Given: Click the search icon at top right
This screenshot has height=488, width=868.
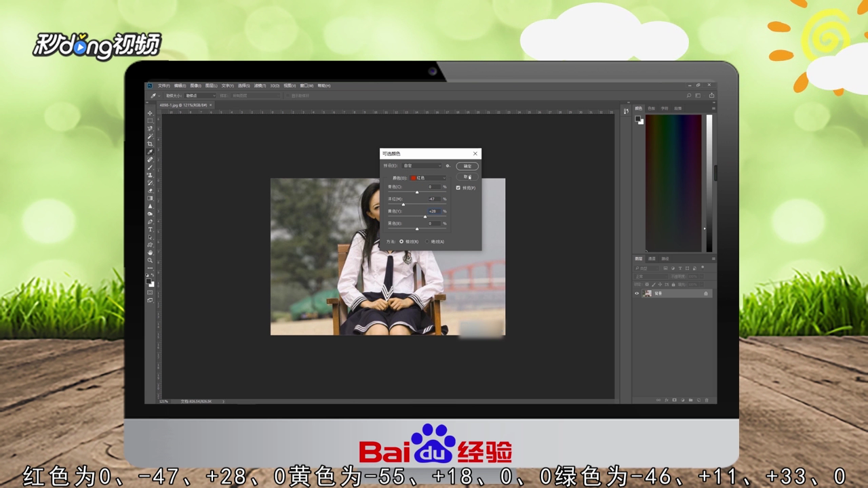Looking at the screenshot, I should tap(689, 96).
